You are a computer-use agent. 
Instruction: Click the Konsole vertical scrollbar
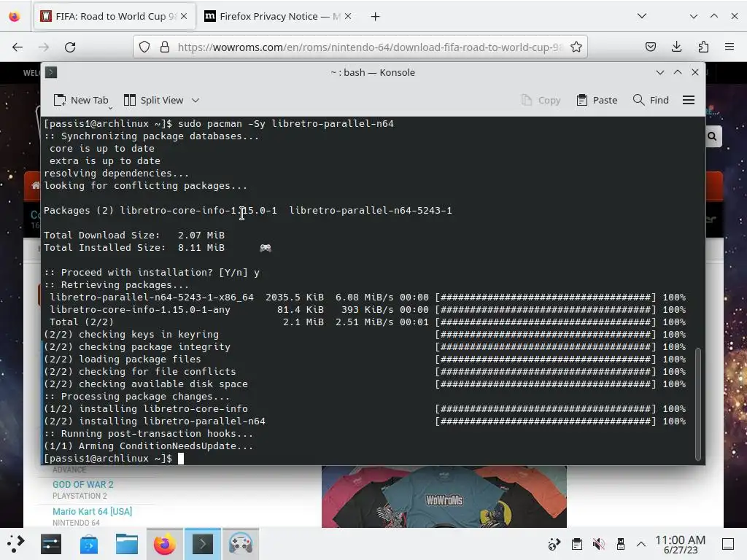click(x=698, y=404)
